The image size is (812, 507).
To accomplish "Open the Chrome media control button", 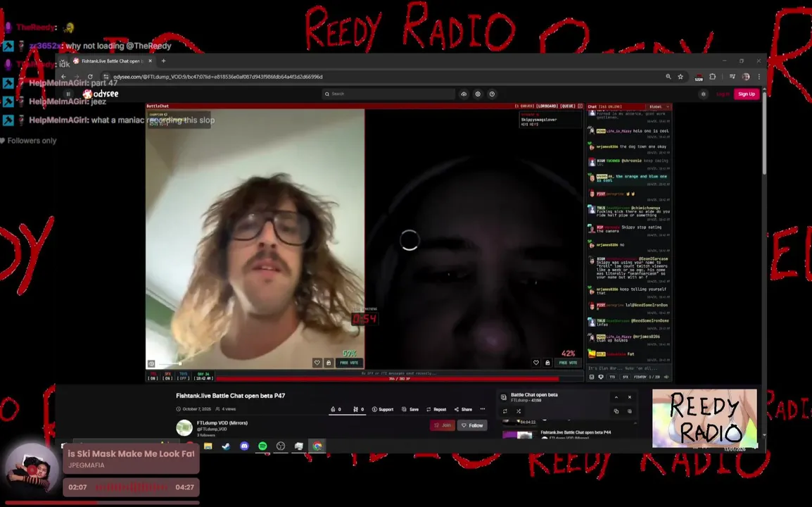I will (732, 77).
